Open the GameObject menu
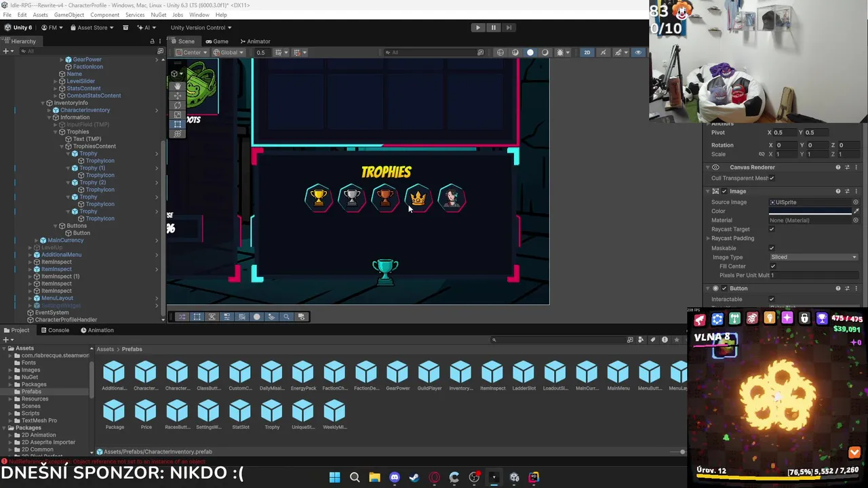Viewport: 868px width, 488px height. pyautogui.click(x=69, y=15)
